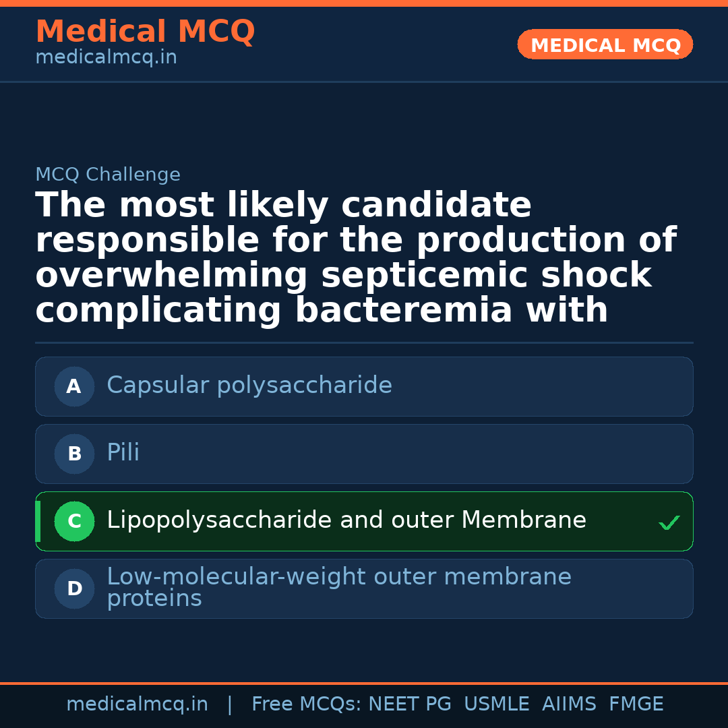This screenshot has width=728, height=728.
Task: Open the medicalmcq.in link under the header title
Action: point(106,58)
